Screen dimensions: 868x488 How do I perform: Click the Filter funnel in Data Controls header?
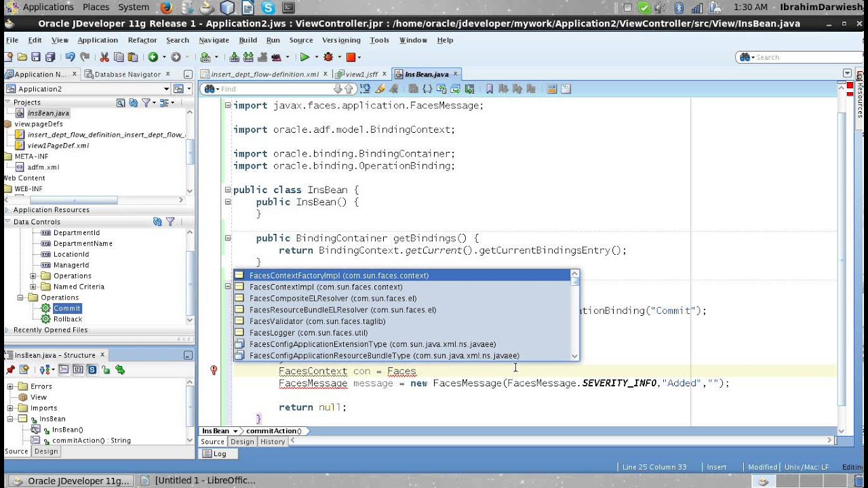pos(170,222)
